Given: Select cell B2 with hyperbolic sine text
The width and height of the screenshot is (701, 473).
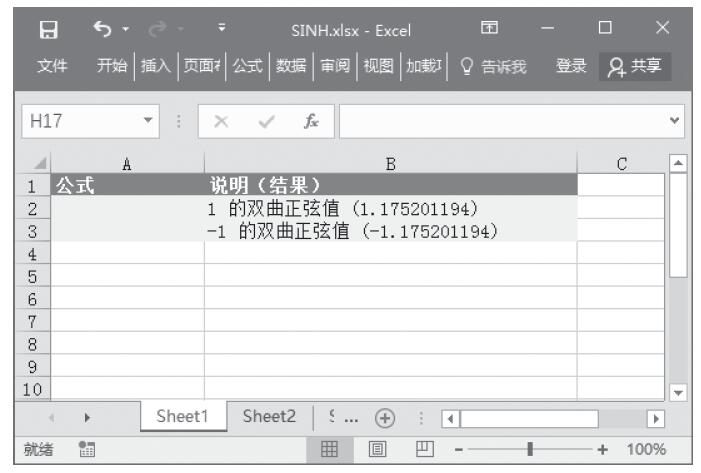Looking at the screenshot, I should [x=390, y=208].
